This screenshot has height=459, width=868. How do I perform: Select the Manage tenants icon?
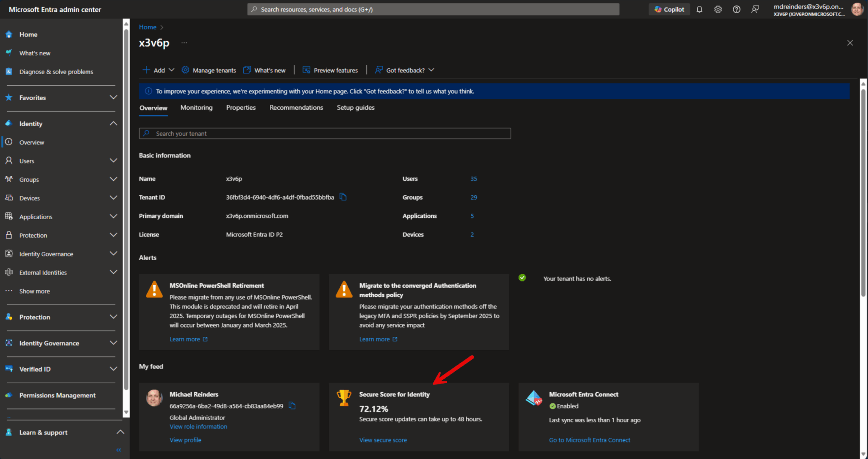coord(185,70)
